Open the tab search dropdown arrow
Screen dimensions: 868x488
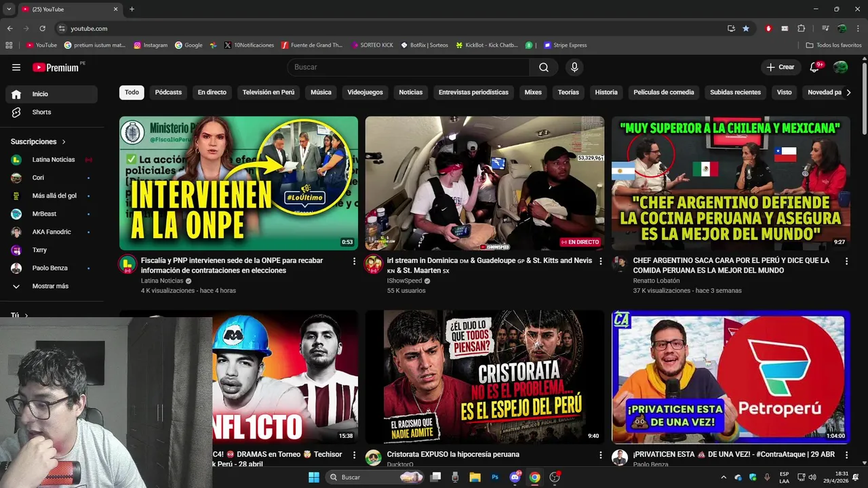[x=9, y=9]
